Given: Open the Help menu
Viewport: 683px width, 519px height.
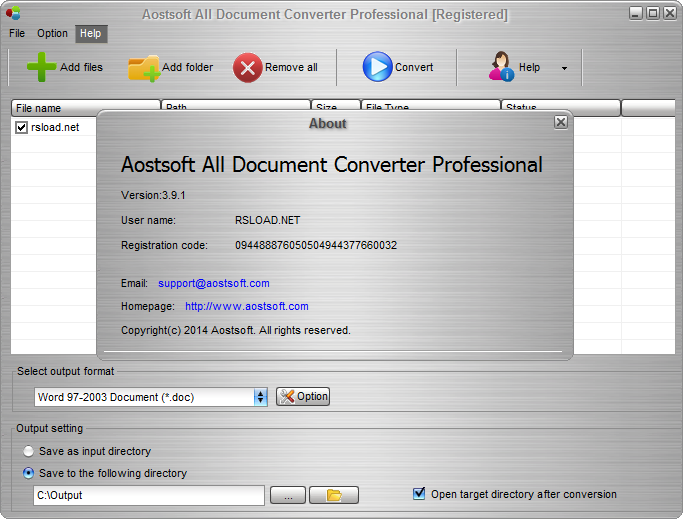Looking at the screenshot, I should (x=91, y=34).
